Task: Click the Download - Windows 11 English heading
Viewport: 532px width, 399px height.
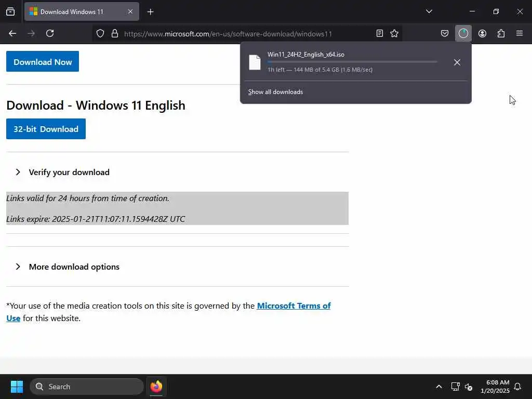Action: tap(96, 105)
